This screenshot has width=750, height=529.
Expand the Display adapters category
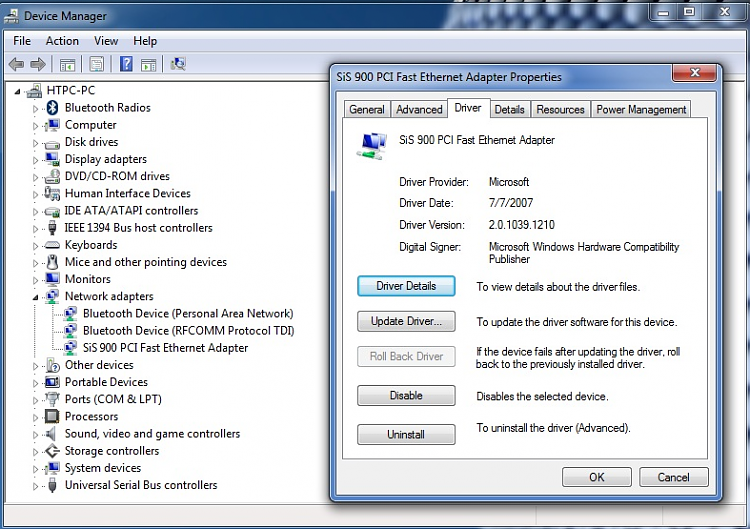click(35, 160)
